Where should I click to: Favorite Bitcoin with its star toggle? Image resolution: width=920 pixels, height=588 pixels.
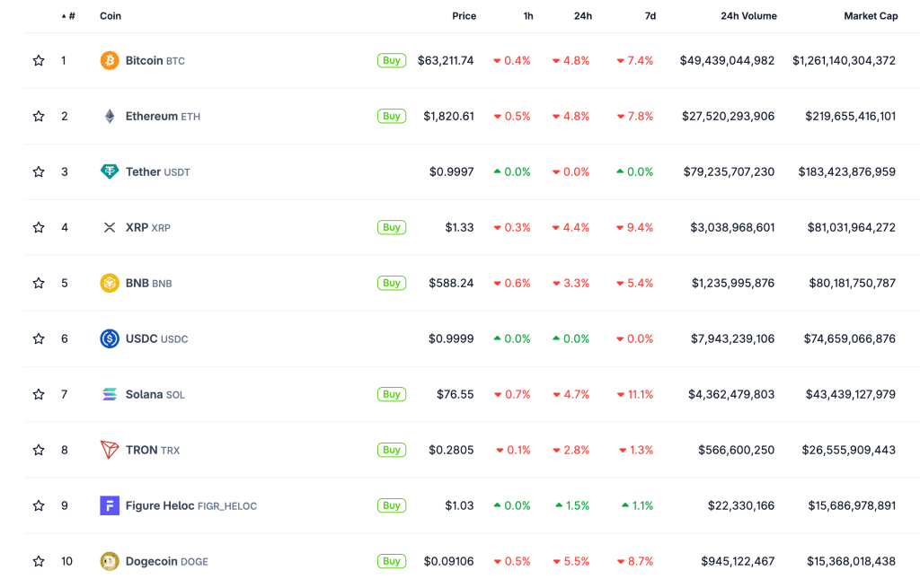[x=39, y=60]
